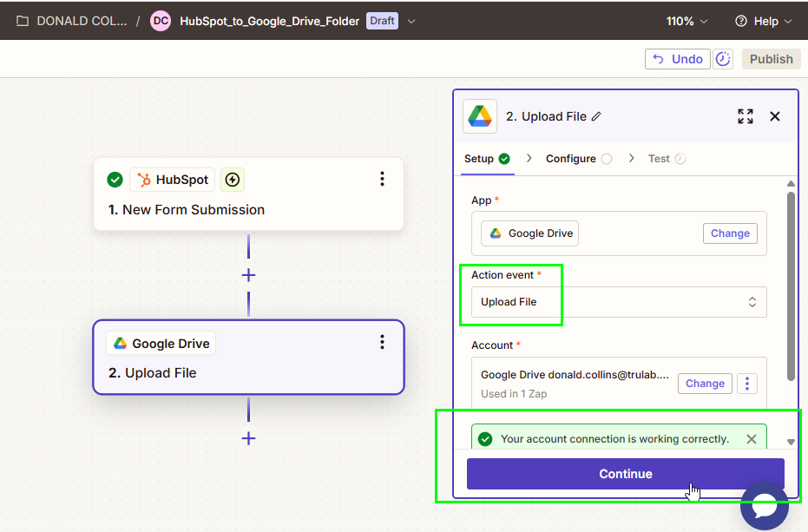Click the HubSpot green check status icon

[x=115, y=180]
